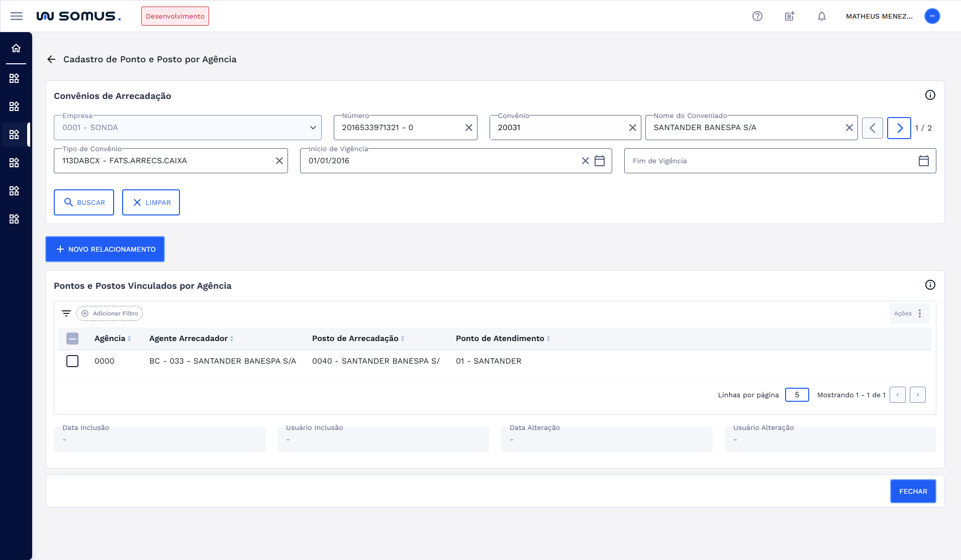Sort table by Posto de Arrecadação column

403,339
